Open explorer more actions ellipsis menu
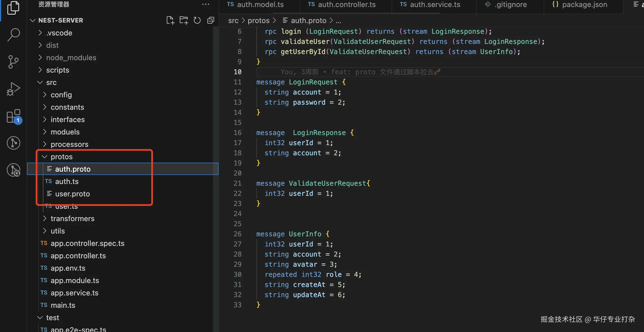Screen dimensions: 644x332 tap(206, 4)
